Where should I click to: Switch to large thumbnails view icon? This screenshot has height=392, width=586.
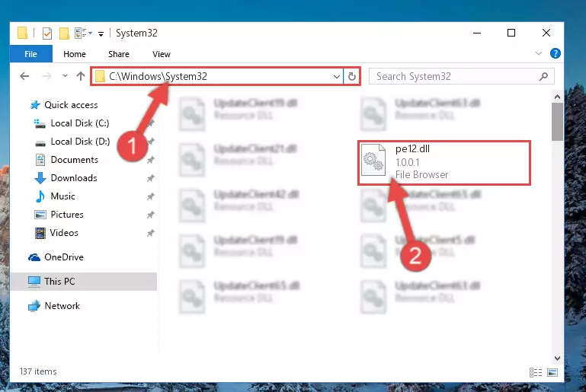tap(552, 372)
